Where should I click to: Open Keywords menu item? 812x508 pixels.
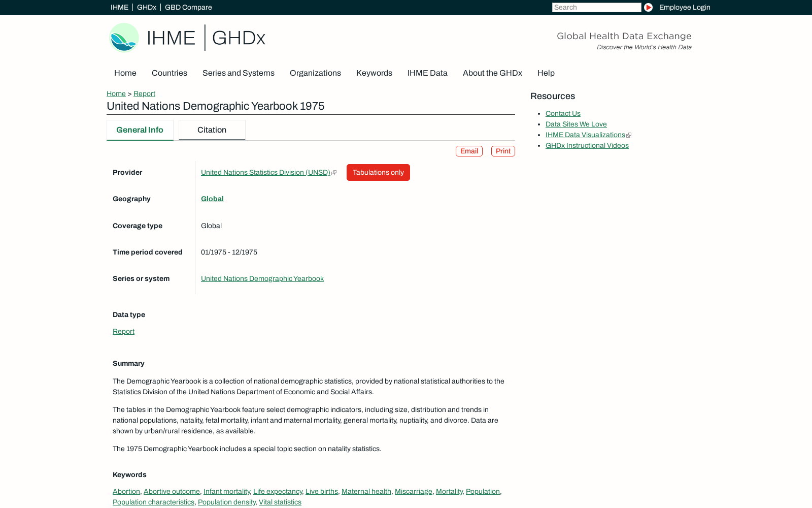[x=374, y=73]
